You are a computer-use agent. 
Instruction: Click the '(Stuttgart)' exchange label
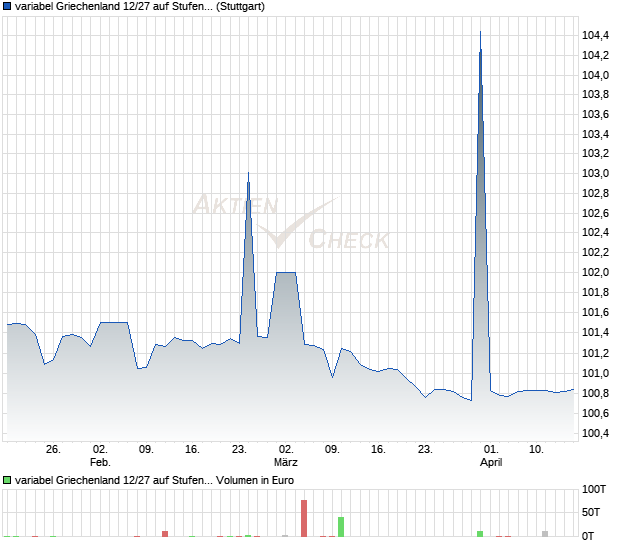tap(240, 6)
